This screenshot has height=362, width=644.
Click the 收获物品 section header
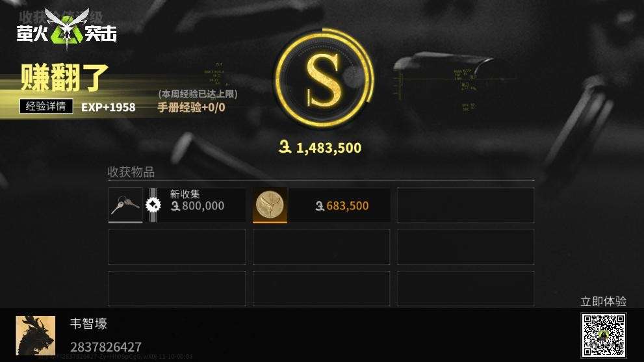tap(131, 172)
